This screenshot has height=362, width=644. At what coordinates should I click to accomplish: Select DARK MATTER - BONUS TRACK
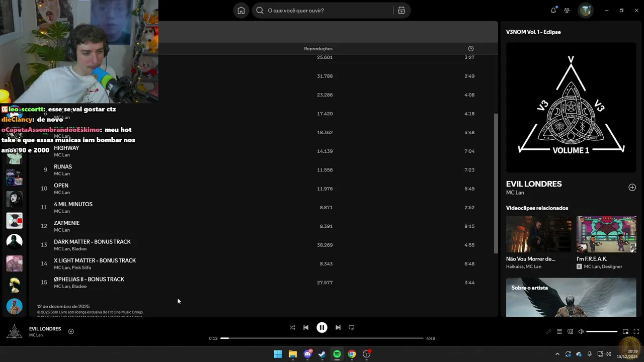[x=262, y=245]
